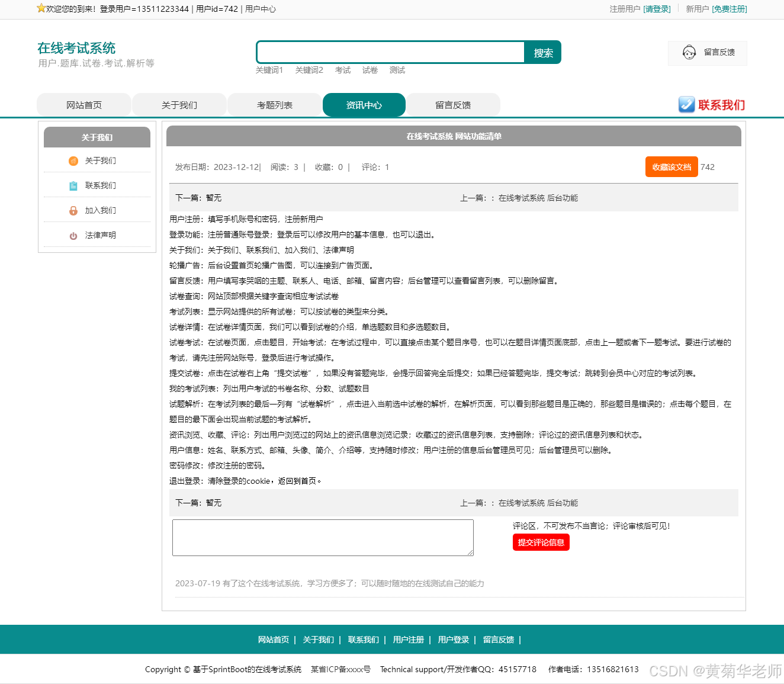Click the article title header bar

pyautogui.click(x=454, y=136)
